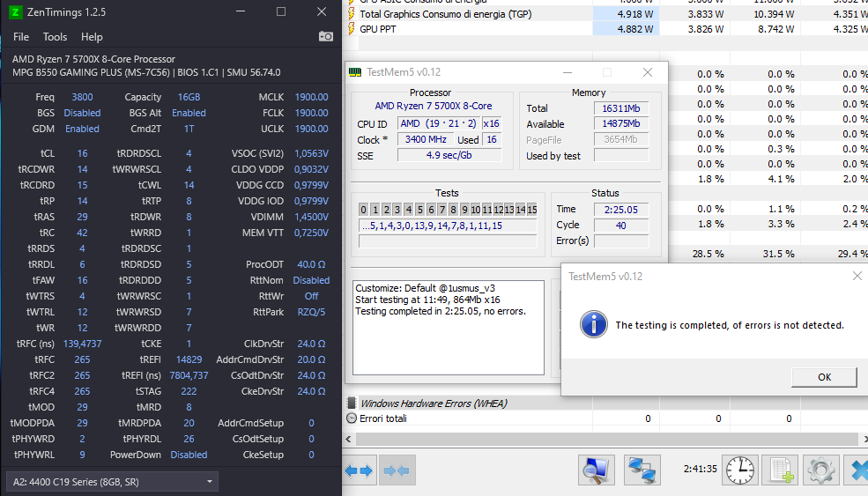Click the lightning icon beside GPU PPT
Image resolution: width=868 pixels, height=496 pixels.
tap(351, 29)
